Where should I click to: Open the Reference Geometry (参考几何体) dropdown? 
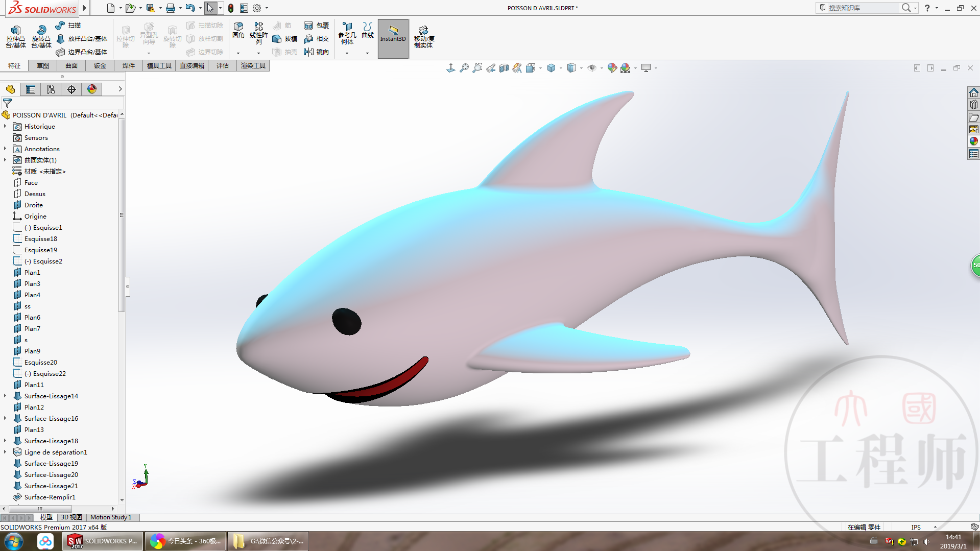[x=347, y=53]
